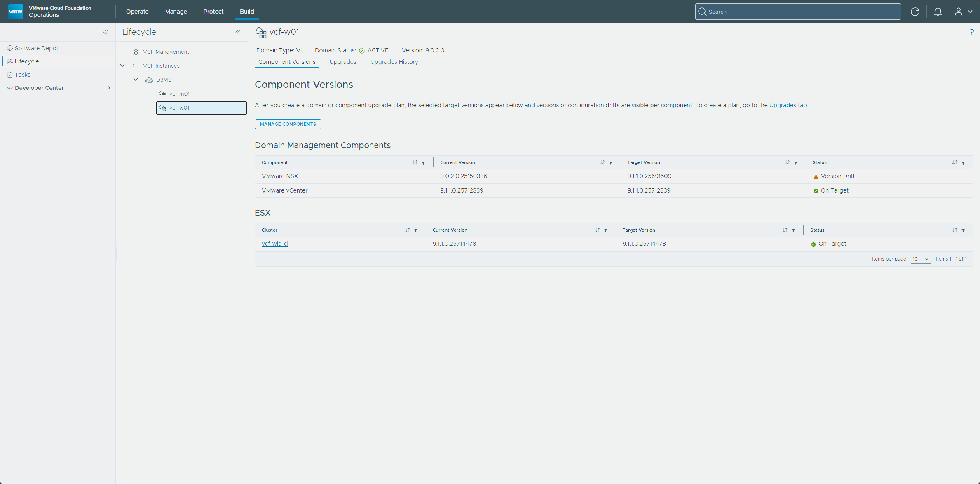Sort the Cluster column
980x484 pixels.
click(407, 230)
